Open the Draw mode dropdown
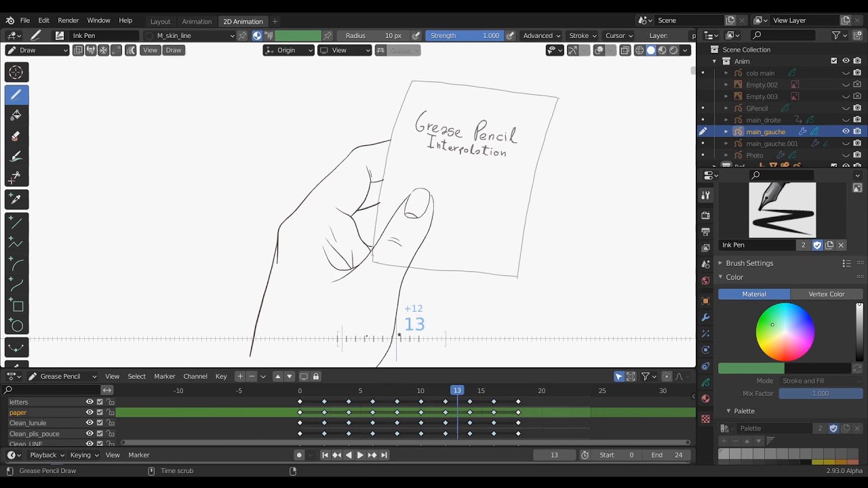Screen dimensions: 868x488 click(x=37, y=50)
